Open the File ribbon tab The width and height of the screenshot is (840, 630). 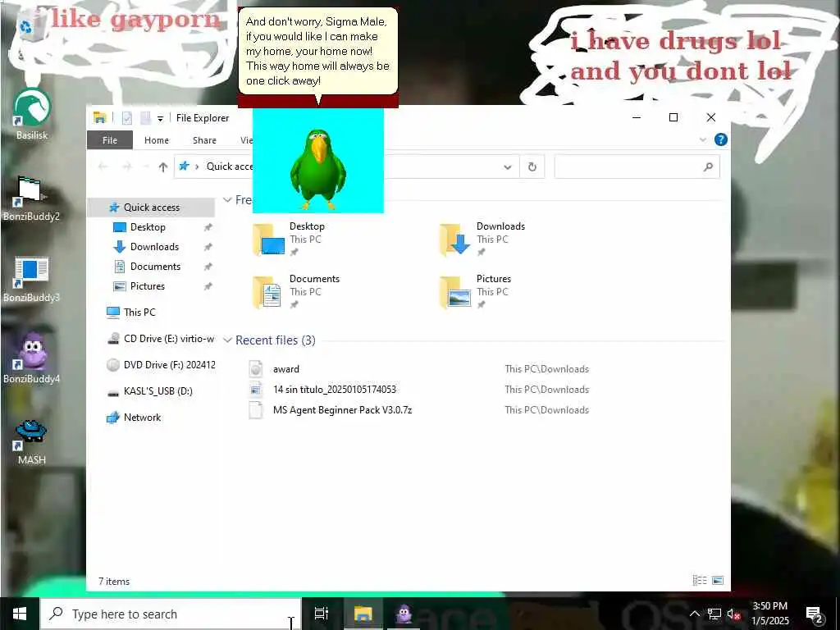point(110,139)
